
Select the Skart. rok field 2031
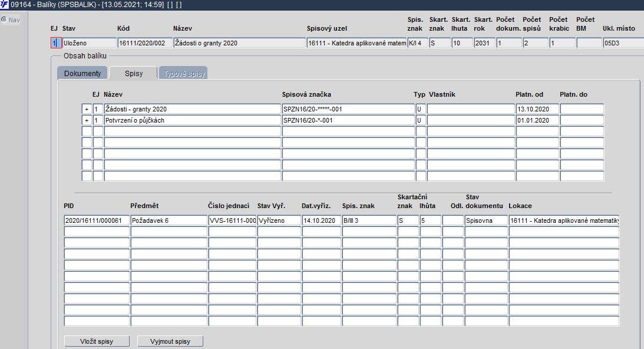[x=485, y=43]
